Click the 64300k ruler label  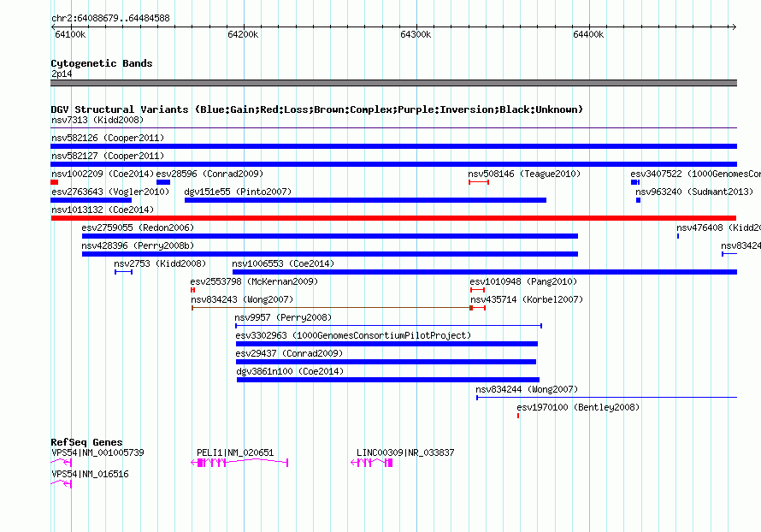click(416, 34)
